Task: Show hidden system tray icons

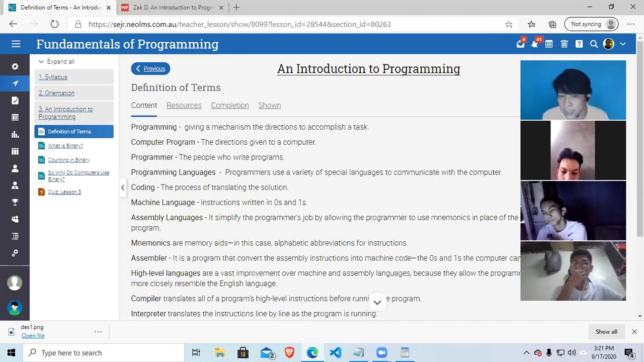Action: point(526,353)
